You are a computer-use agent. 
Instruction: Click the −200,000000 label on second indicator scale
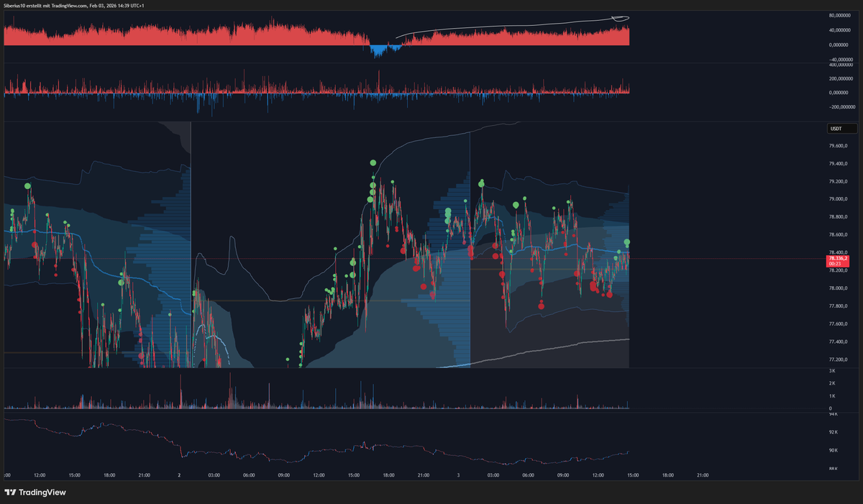[841, 107]
